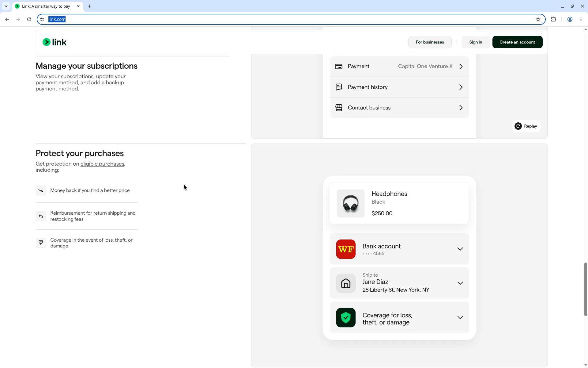Click the Replay animation button
Image resolution: width=588 pixels, height=368 pixels.
(526, 126)
